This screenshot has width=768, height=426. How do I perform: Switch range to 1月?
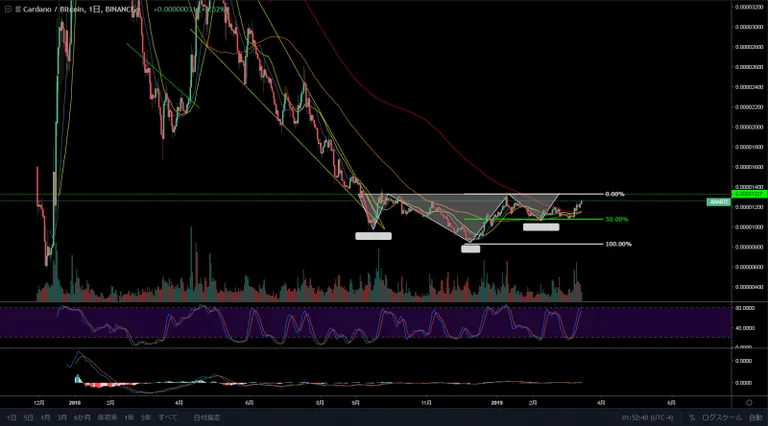pyautogui.click(x=46, y=418)
